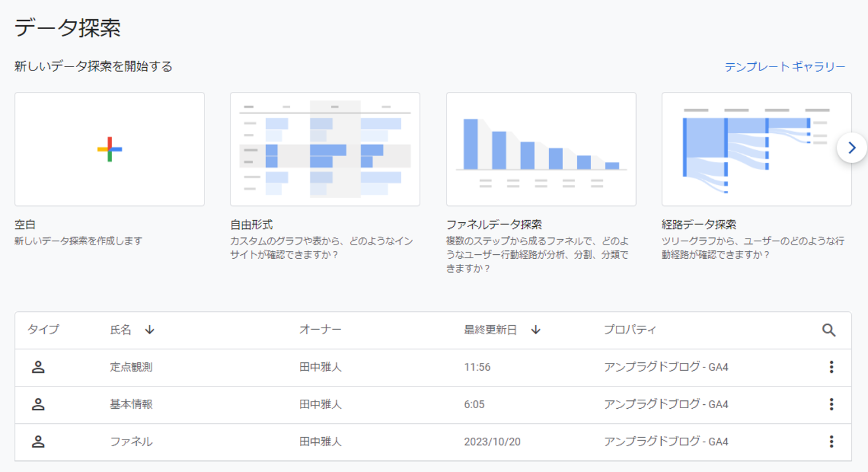868x472 pixels.
Task: Click the search icon above the exploration list
Action: (828, 330)
